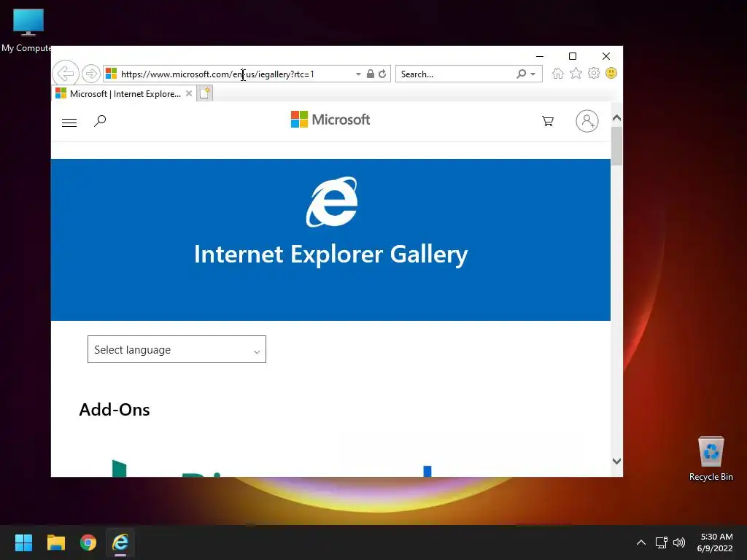The width and height of the screenshot is (747, 560).
Task: Open a new tab in Internet Explorer
Action: pyautogui.click(x=204, y=93)
